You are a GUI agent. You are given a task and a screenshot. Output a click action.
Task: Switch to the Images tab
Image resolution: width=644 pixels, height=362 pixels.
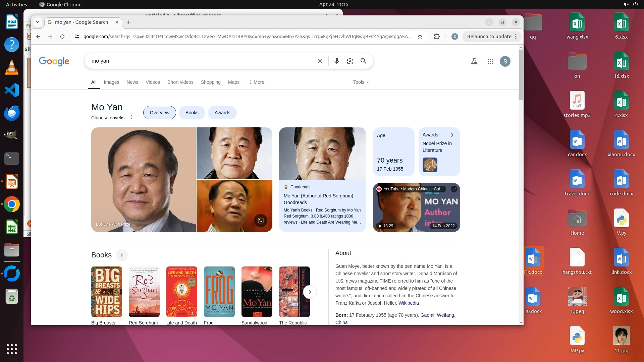point(111,82)
